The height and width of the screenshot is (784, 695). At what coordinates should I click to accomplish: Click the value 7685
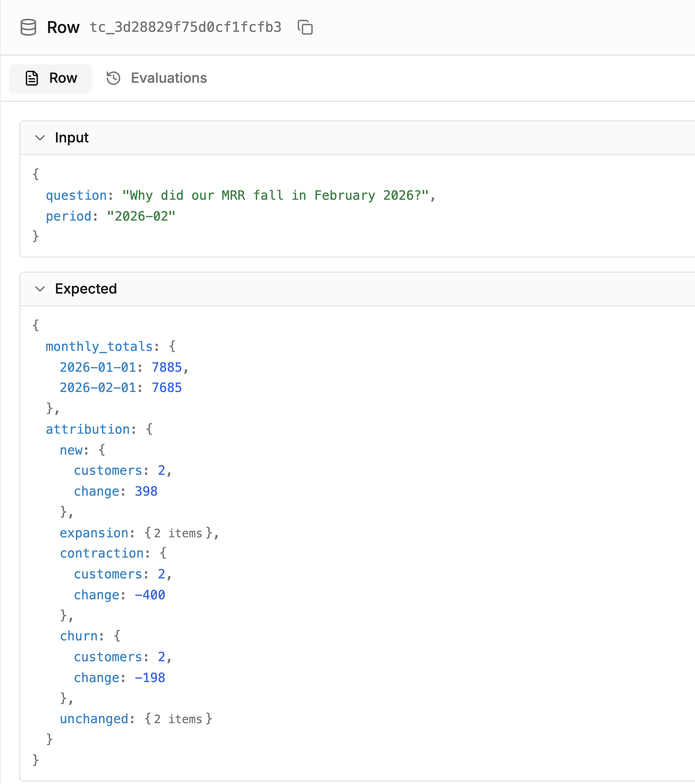167,387
